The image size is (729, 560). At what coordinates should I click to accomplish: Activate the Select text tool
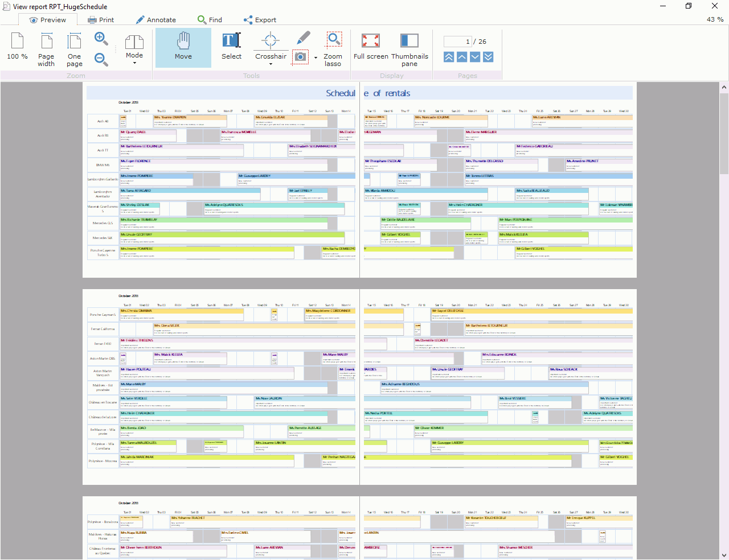(231, 47)
